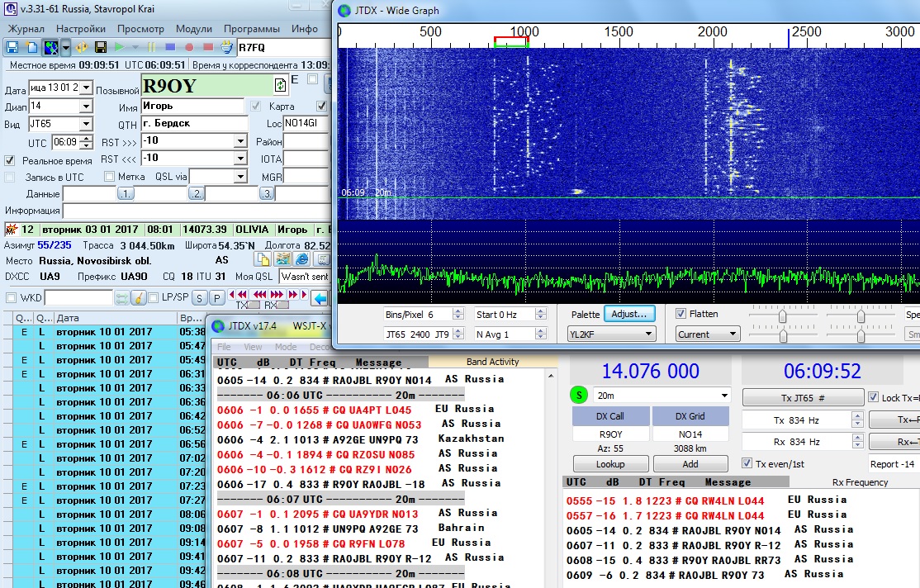Click the broom clear icon beside WKD field
Viewport: 920px width, 588px height.
pyautogui.click(x=139, y=297)
